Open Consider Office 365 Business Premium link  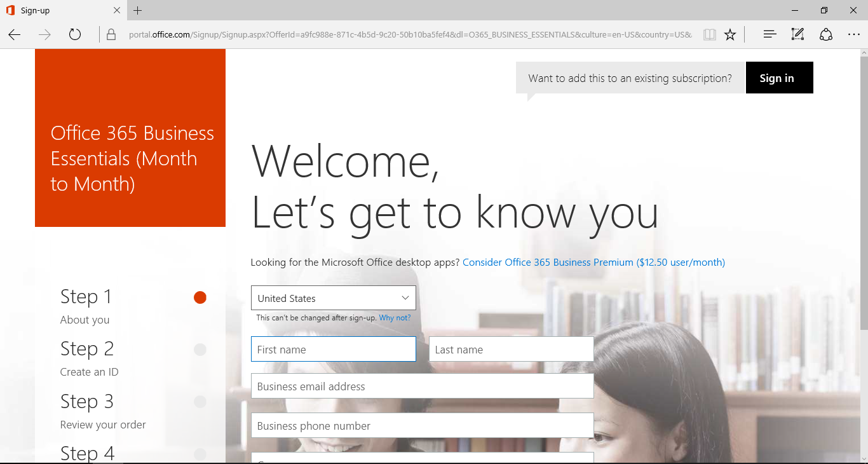click(x=593, y=262)
